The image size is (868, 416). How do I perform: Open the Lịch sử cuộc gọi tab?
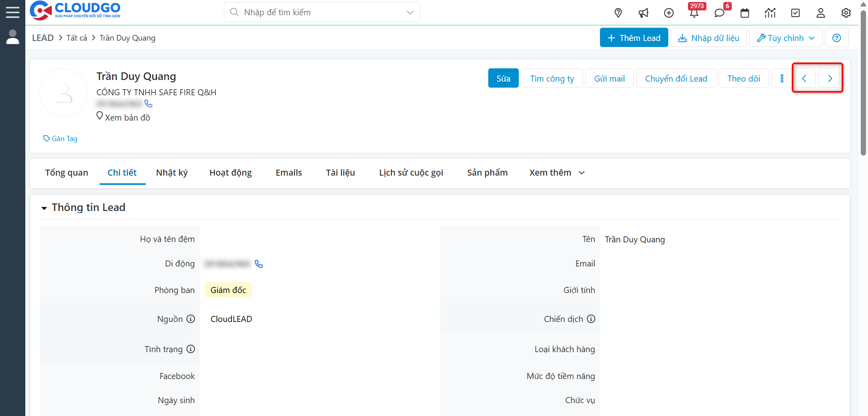(x=411, y=173)
